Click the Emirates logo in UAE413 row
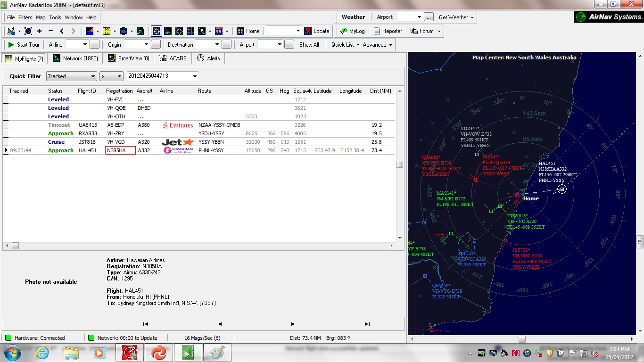 [x=178, y=125]
